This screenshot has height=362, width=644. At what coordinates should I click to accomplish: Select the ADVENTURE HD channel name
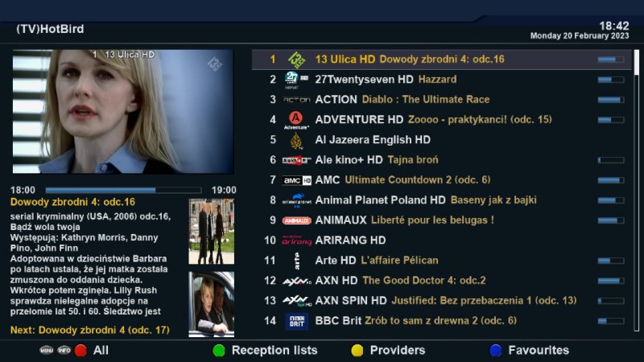359,120
